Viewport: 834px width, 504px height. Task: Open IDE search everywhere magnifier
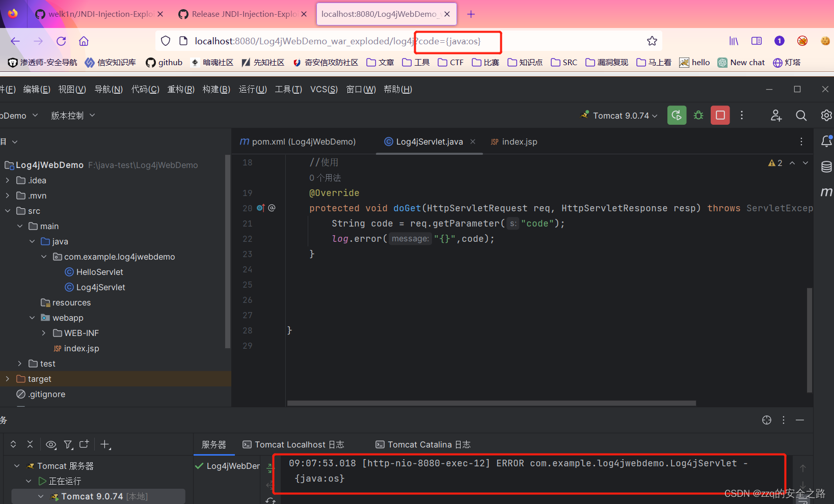801,116
